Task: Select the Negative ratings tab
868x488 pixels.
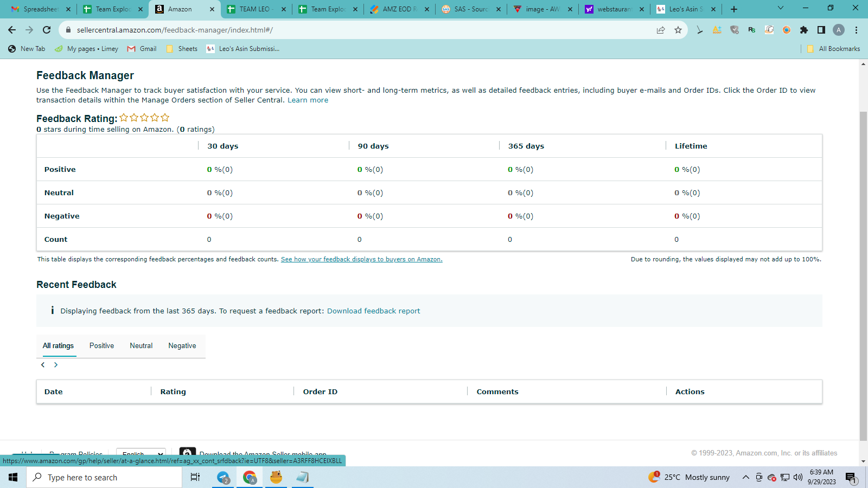Action: 182,346
